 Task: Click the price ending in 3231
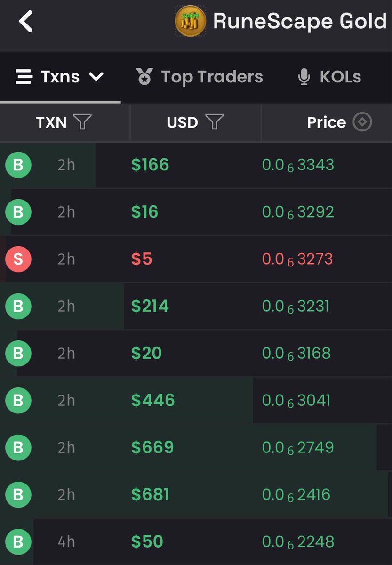(x=296, y=306)
